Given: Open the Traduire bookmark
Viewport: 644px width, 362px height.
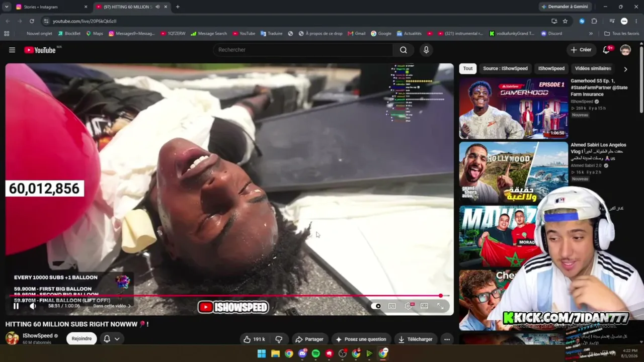Looking at the screenshot, I should pos(272,34).
